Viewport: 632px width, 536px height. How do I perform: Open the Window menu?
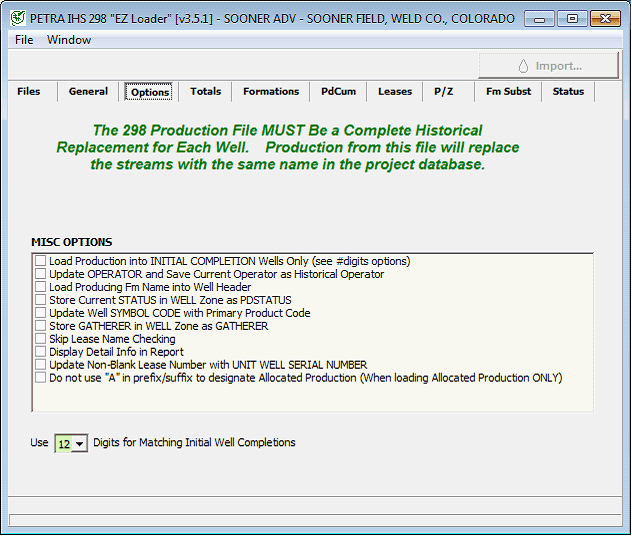click(69, 40)
